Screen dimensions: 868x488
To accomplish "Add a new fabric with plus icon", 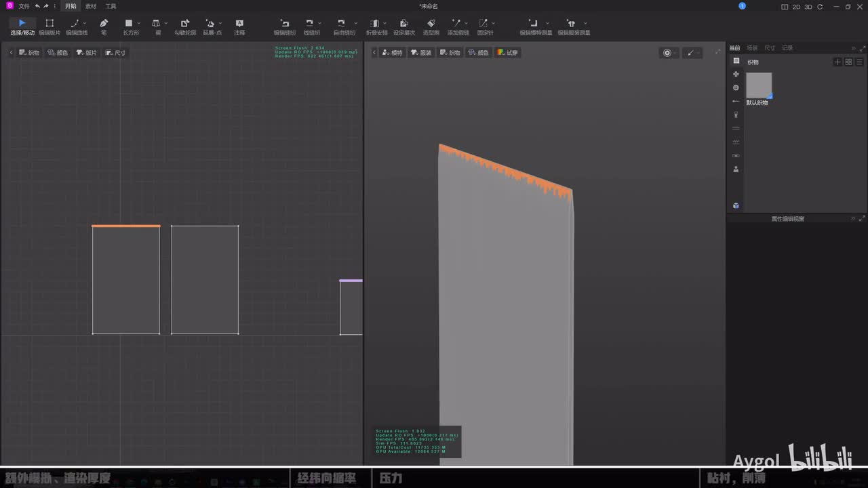I will [837, 62].
